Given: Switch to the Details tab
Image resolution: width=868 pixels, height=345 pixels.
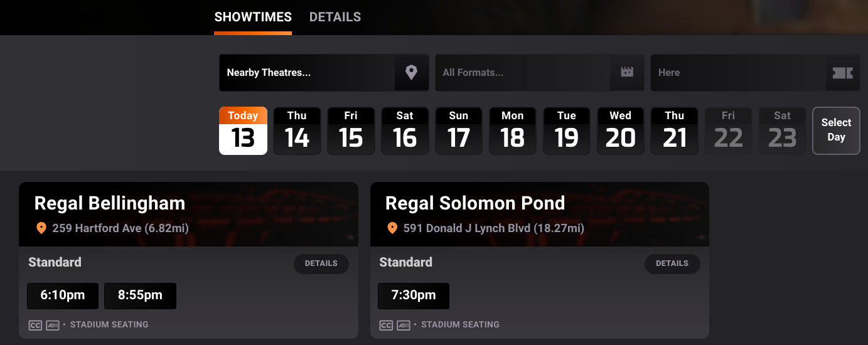Looking at the screenshot, I should [335, 17].
